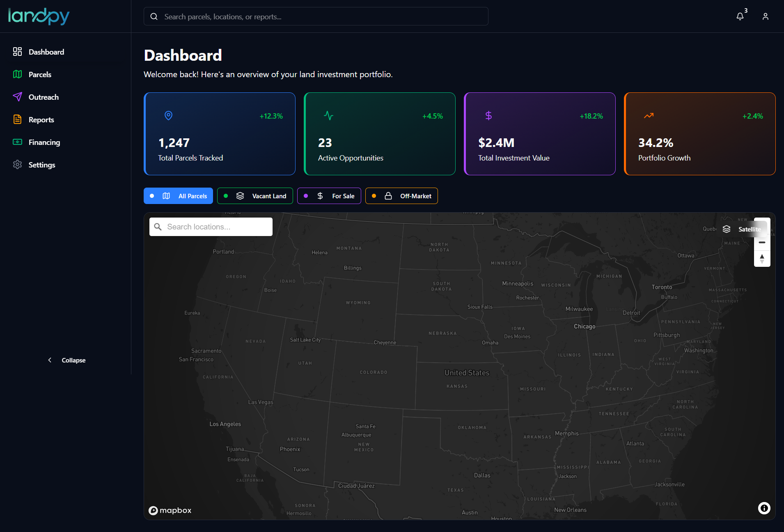Select the Parcels icon in the sidebar

[x=18, y=74]
